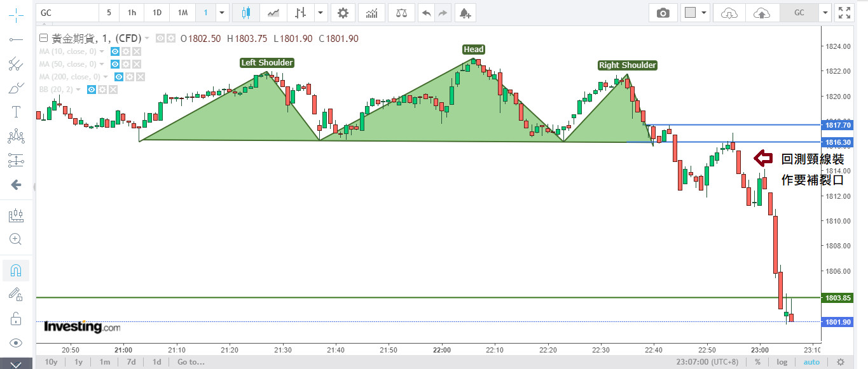868x369 pixels.
Task: Add an alert with the bell icon
Action: pyautogui.click(x=465, y=13)
